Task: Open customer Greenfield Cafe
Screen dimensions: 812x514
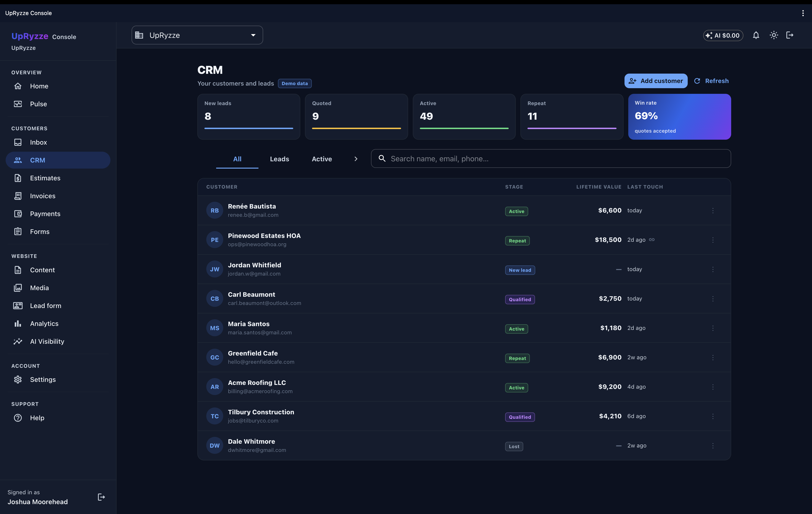Action: [x=464, y=357]
